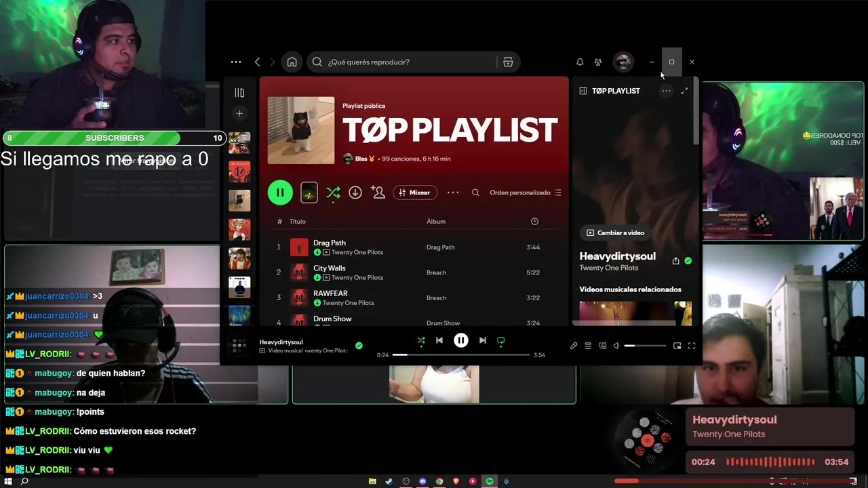Screen dimensions: 868x488
Task: Skip to next track
Action: tap(482, 340)
